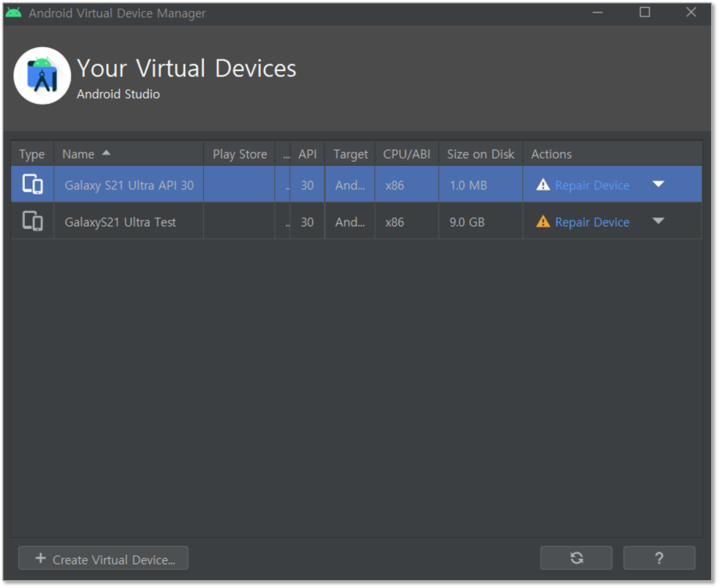
Task: Click the Android Studio logo in the header
Action: coord(42,76)
